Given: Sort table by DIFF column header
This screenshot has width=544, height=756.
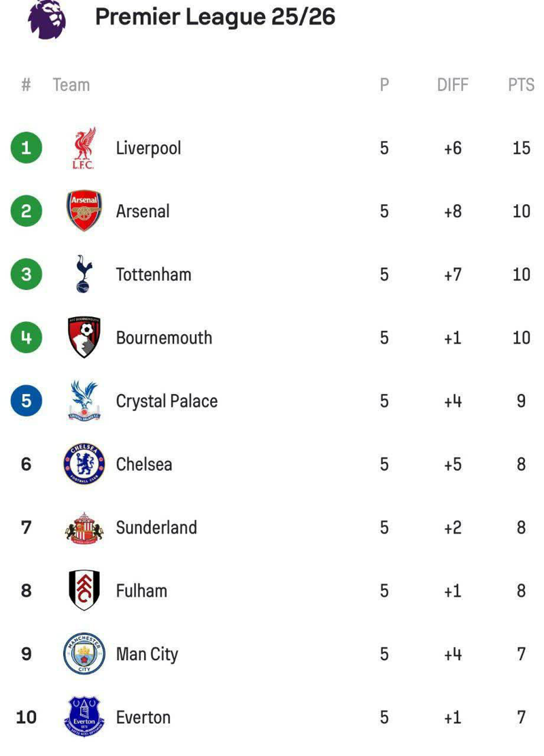Looking at the screenshot, I should coord(453,85).
